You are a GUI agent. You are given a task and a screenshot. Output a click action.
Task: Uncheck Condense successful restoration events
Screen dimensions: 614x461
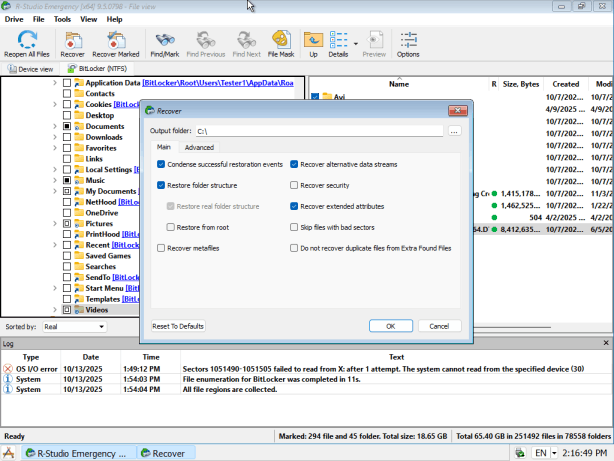tap(162, 164)
